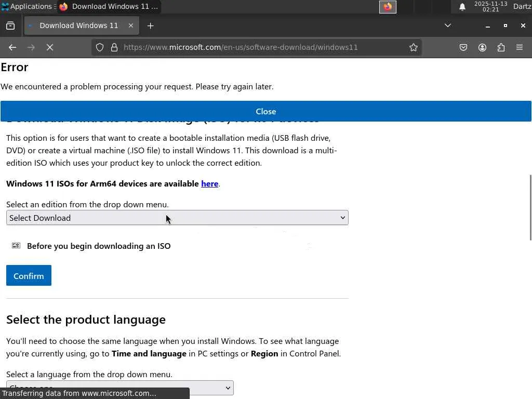This screenshot has height=399, width=532.
Task: Close the Download Windows 11 tab
Action: pos(130,26)
